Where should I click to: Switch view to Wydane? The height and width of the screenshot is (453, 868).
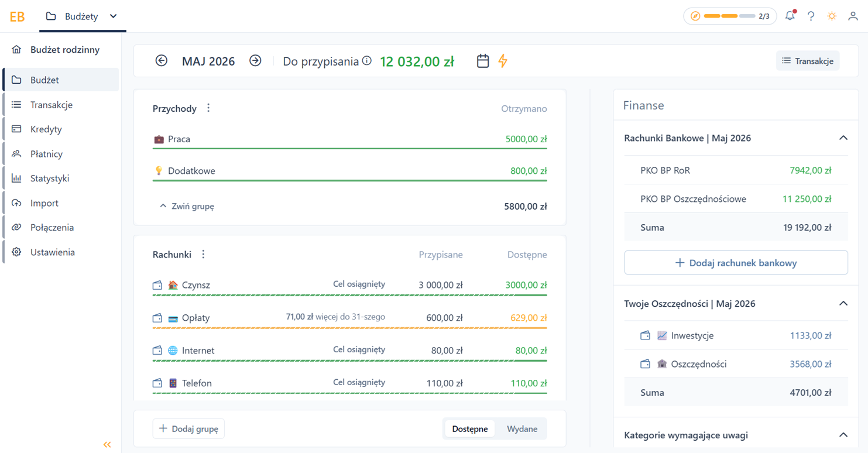click(x=522, y=428)
